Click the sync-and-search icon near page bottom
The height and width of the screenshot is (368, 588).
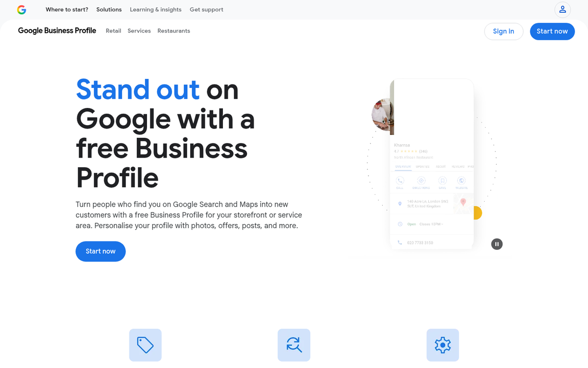pyautogui.click(x=294, y=345)
